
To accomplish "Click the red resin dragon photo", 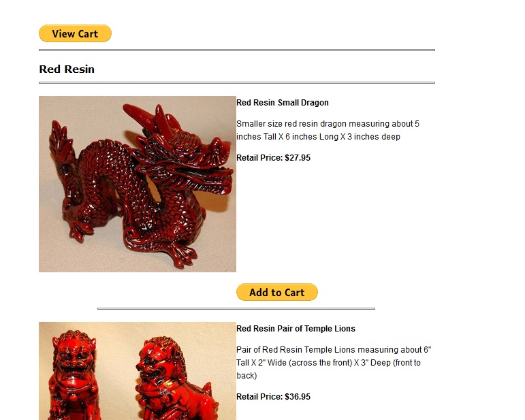I will (x=138, y=184).
